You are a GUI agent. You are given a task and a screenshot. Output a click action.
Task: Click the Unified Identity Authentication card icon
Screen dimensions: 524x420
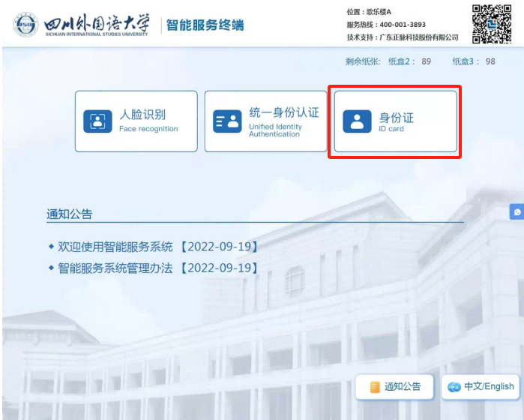point(227,121)
